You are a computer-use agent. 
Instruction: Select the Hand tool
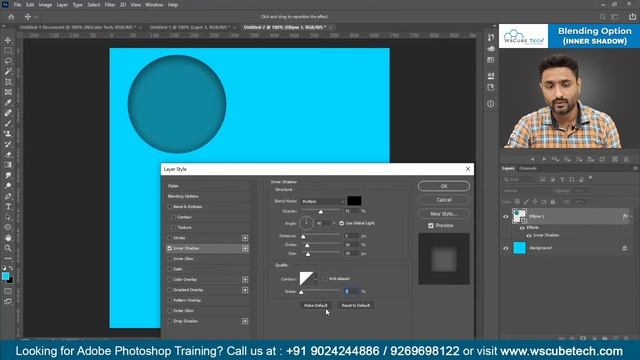[x=8, y=238]
